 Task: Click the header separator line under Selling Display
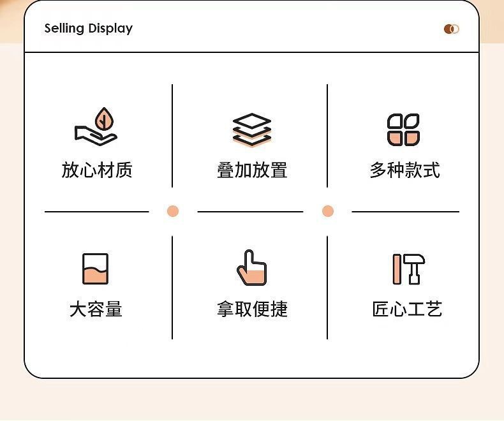(251, 52)
